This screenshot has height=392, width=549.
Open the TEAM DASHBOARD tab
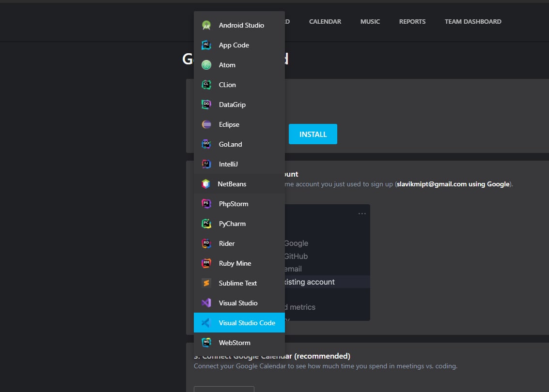pos(472,22)
